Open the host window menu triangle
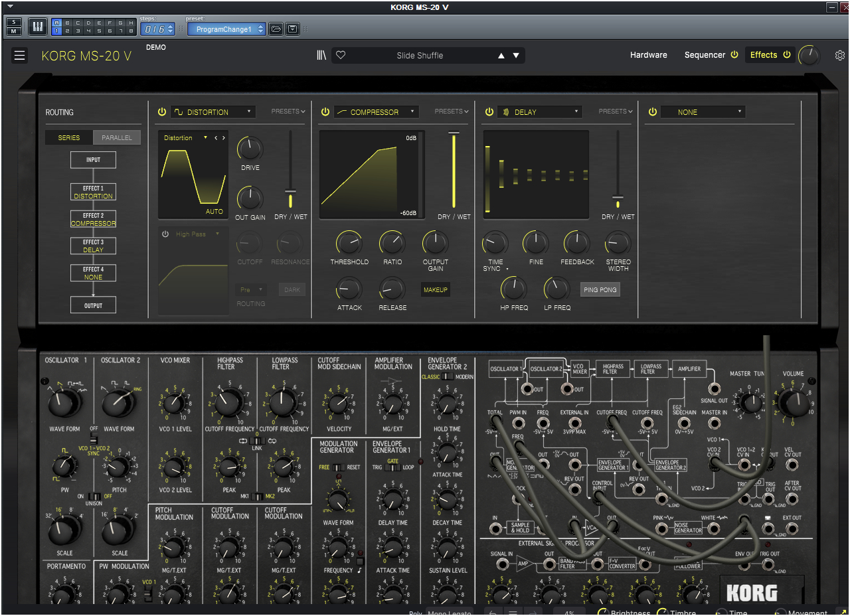Screen dimensions: 850x616 [x=9, y=7]
